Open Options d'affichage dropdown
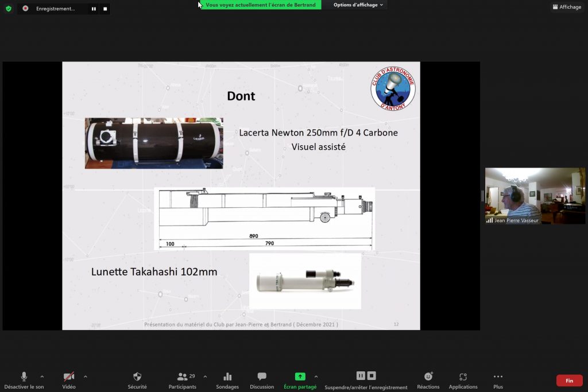This screenshot has width=588, height=392. click(x=358, y=5)
